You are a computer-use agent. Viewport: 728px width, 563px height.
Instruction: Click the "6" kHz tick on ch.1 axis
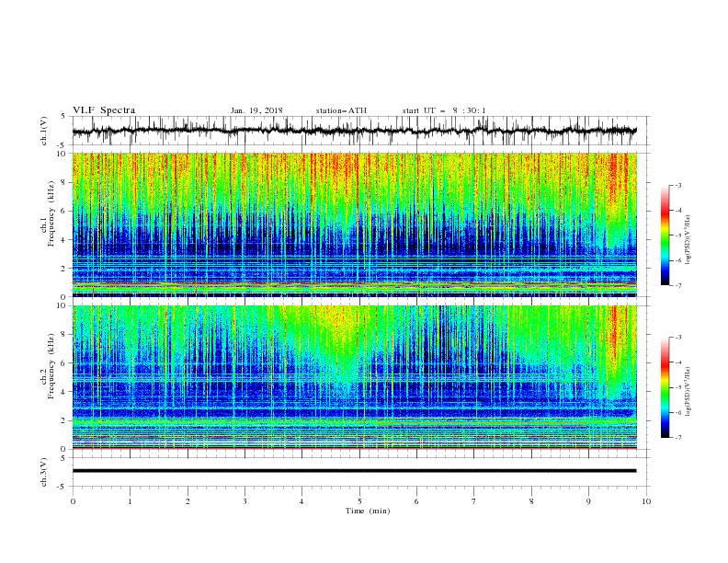(63, 211)
